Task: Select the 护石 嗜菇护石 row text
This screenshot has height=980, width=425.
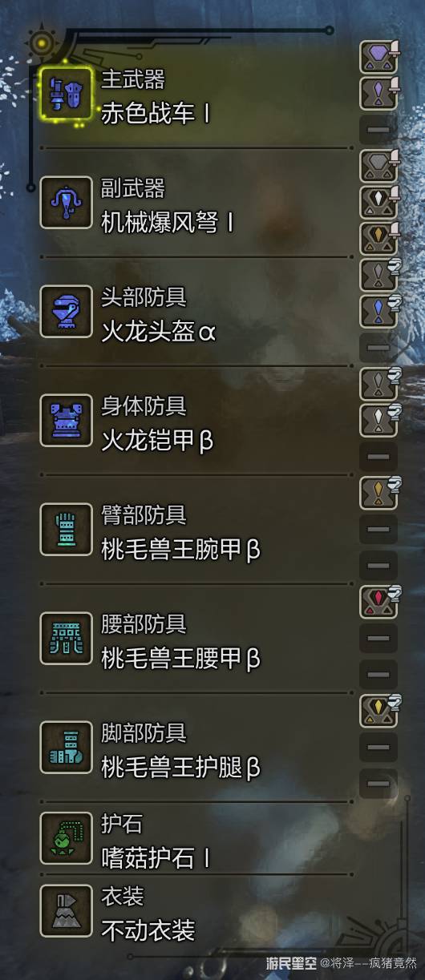Action: (x=156, y=840)
